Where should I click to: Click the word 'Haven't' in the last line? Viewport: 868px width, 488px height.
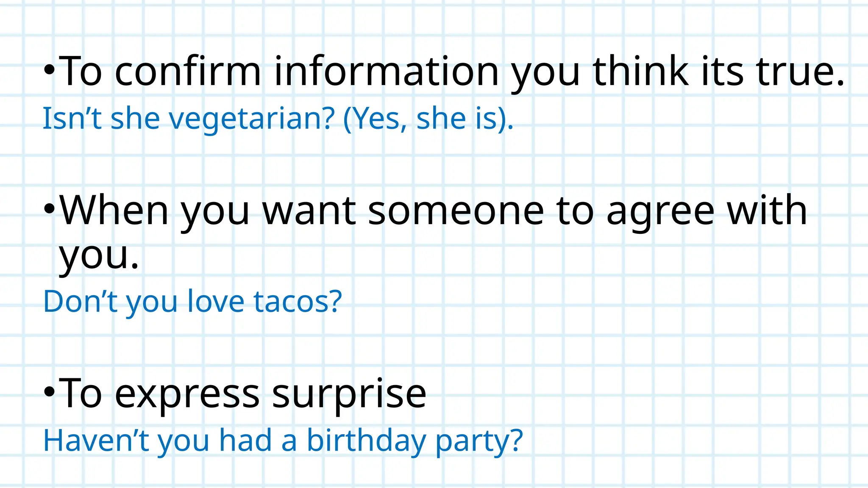pos(96,440)
